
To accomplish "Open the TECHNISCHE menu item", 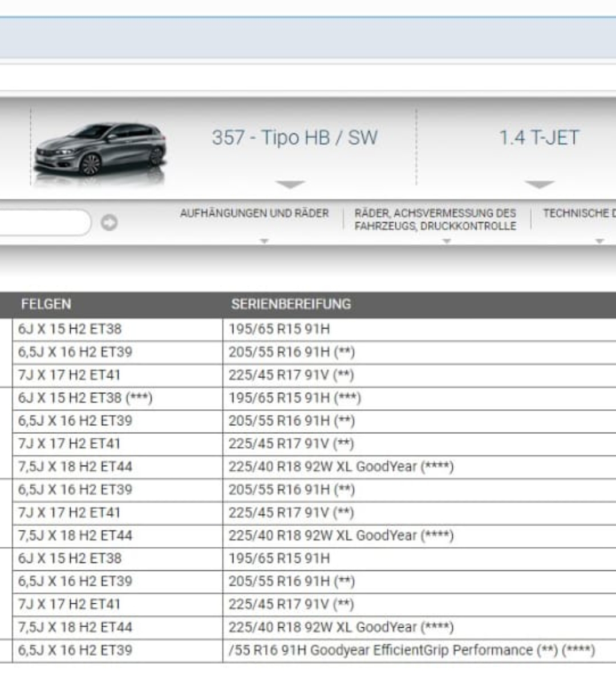I will pos(578,213).
